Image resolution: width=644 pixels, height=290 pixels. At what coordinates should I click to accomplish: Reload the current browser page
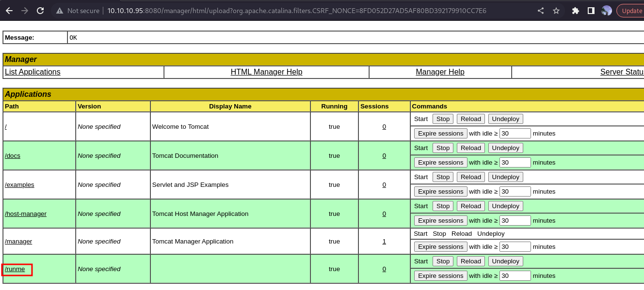40,11
